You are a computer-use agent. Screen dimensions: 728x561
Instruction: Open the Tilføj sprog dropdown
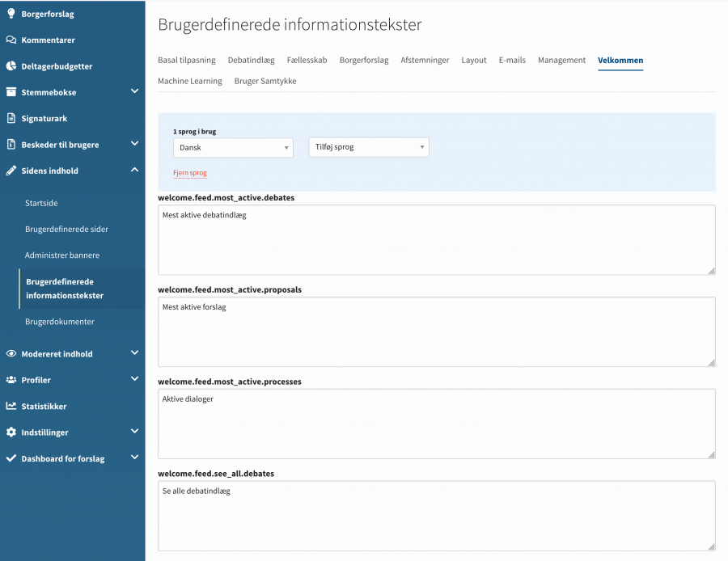pyautogui.click(x=369, y=147)
